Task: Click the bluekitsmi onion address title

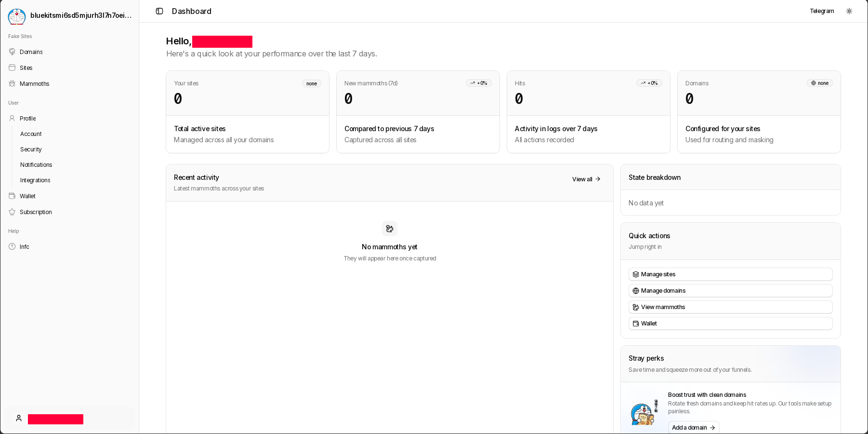Action: [x=81, y=15]
